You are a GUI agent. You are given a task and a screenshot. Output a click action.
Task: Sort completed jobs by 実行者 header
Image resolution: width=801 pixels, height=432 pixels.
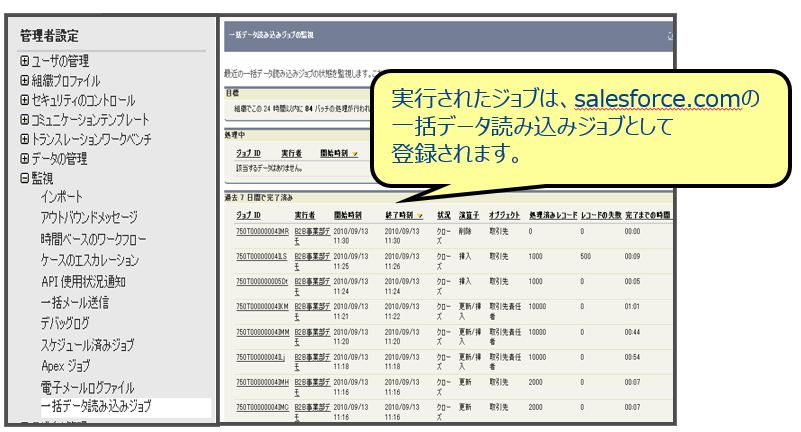(304, 215)
